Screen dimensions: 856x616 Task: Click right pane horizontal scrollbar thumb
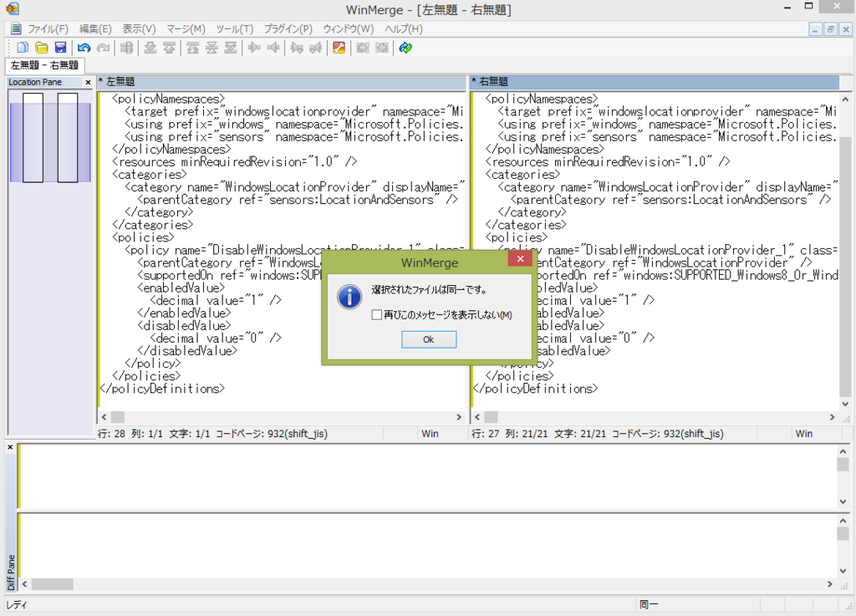[492, 417]
